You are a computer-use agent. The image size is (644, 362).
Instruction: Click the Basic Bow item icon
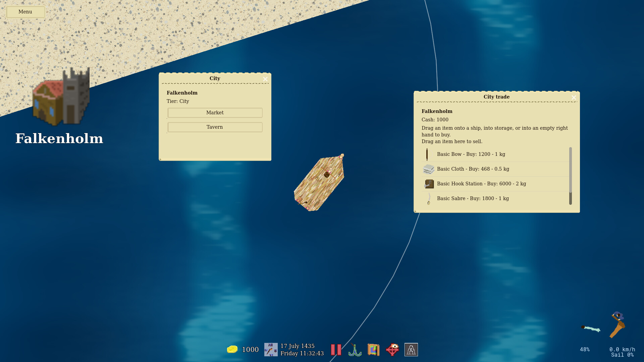click(427, 154)
